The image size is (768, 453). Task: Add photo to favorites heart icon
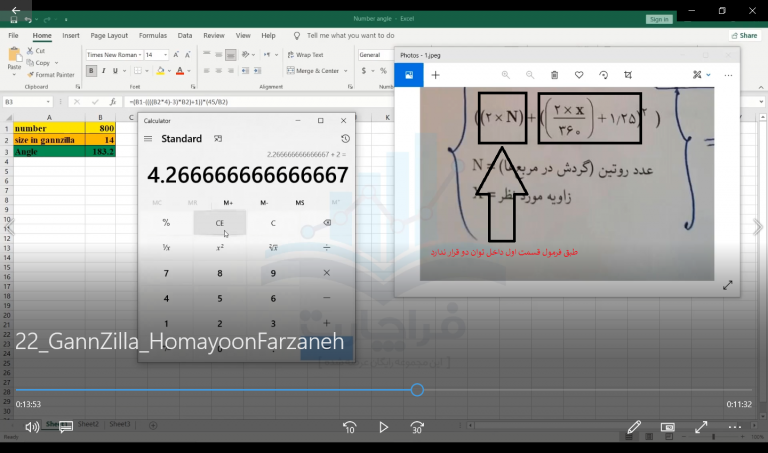579,75
